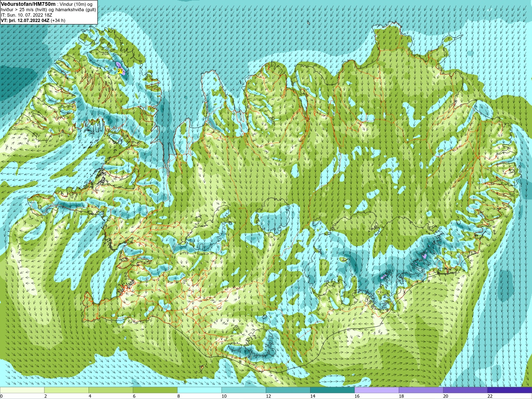Click the Veðurstofan/HM750m title text
This screenshot has width=532, height=399.
coord(28,4)
